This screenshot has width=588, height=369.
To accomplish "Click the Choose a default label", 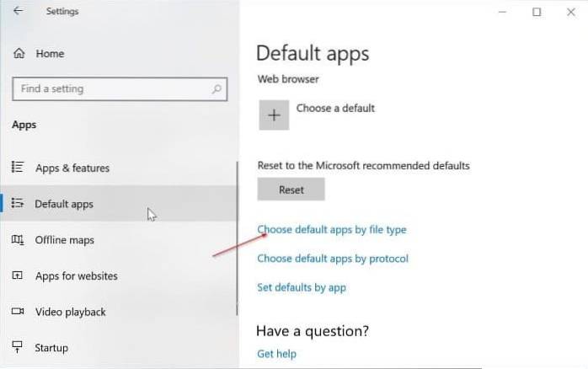I will click(x=335, y=108).
